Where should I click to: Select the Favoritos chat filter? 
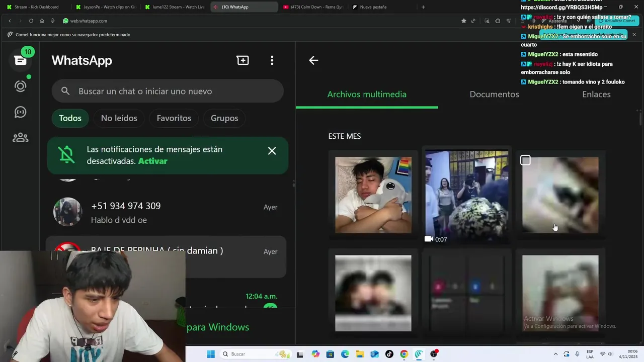click(x=174, y=118)
